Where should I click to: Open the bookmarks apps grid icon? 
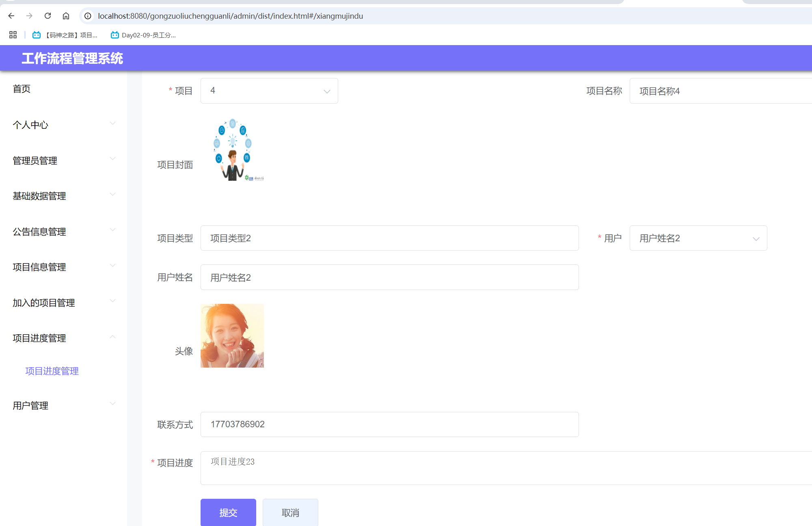point(13,35)
